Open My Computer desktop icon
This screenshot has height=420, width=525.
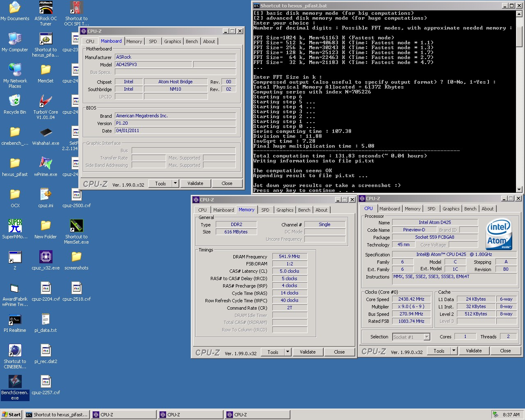click(x=15, y=42)
